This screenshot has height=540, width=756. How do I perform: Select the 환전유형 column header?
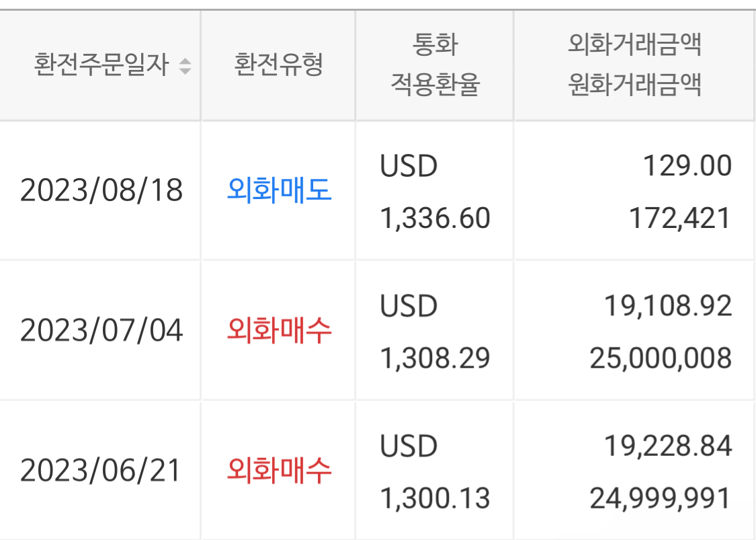278,65
